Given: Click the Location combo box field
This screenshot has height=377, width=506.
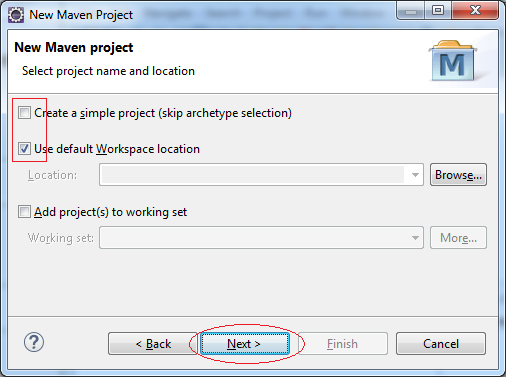Looking at the screenshot, I should pyautogui.click(x=261, y=175).
